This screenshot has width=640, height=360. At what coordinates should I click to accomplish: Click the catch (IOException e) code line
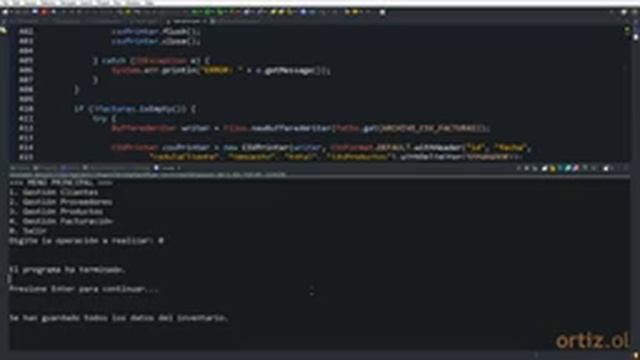[151, 60]
